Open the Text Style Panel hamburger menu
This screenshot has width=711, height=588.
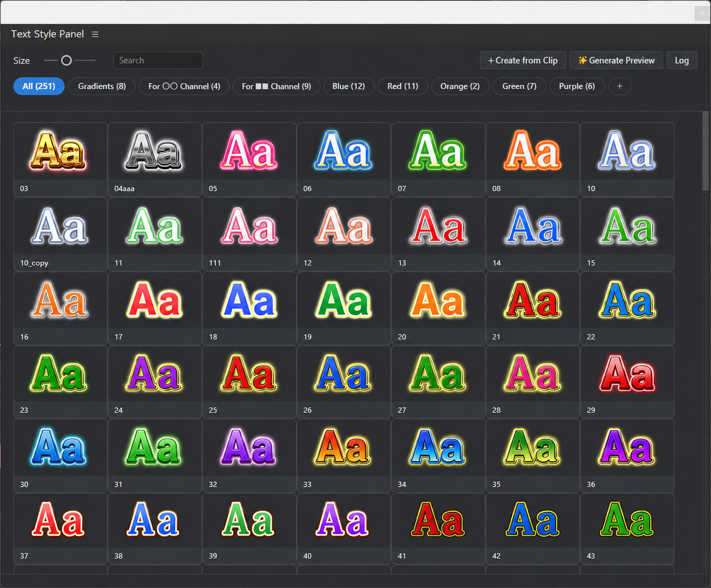95,34
